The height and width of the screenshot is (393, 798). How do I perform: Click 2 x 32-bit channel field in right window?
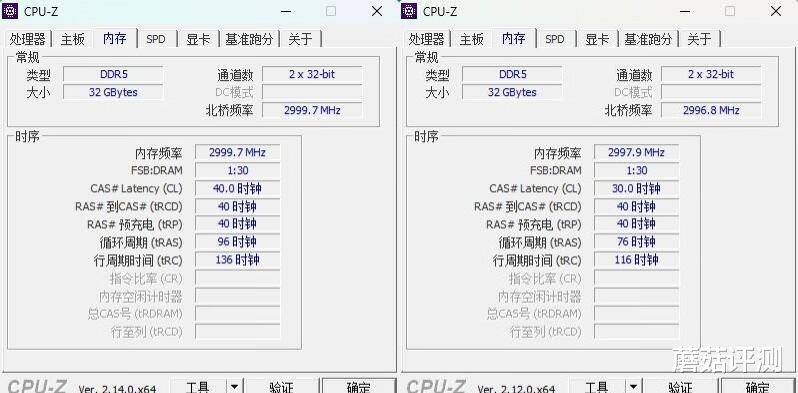711,74
